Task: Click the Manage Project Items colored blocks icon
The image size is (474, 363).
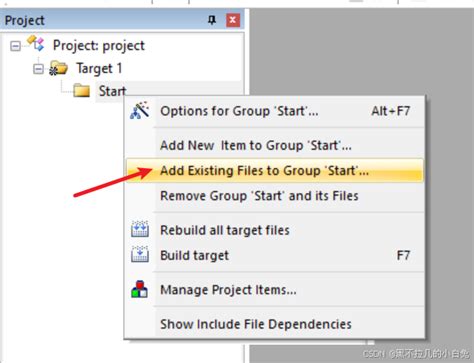Action: pos(139,289)
